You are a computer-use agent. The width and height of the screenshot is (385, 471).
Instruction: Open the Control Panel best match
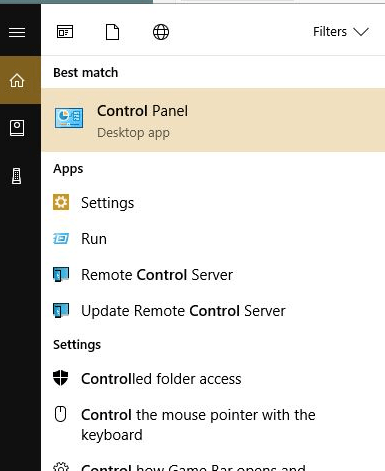click(x=213, y=120)
